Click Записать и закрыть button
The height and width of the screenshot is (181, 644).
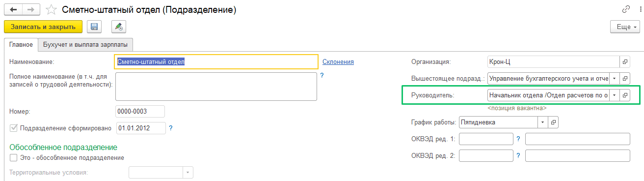click(x=43, y=27)
